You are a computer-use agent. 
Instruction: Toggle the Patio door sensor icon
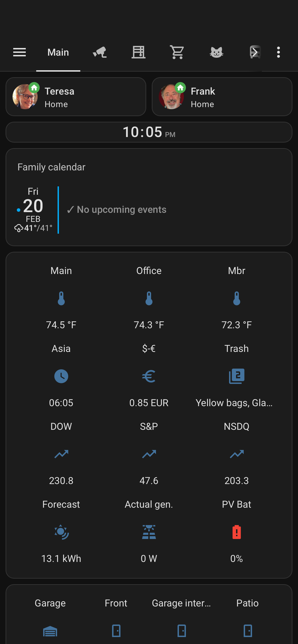(x=247, y=631)
